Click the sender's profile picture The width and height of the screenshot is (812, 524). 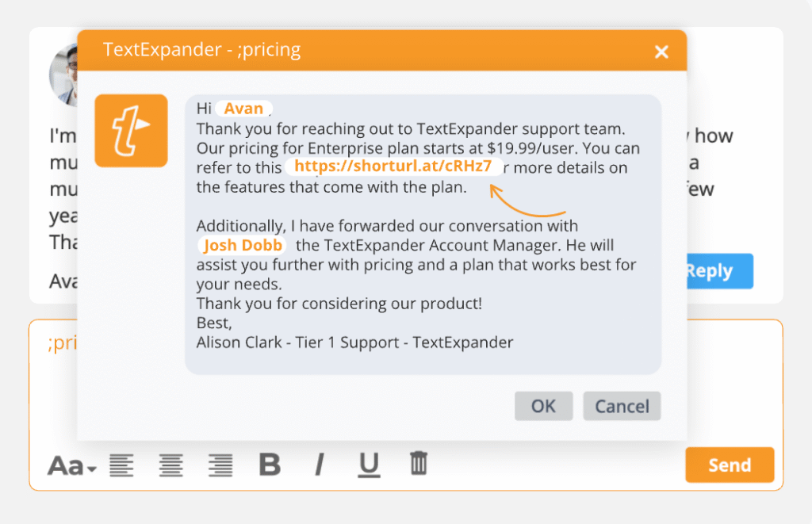[x=63, y=75]
